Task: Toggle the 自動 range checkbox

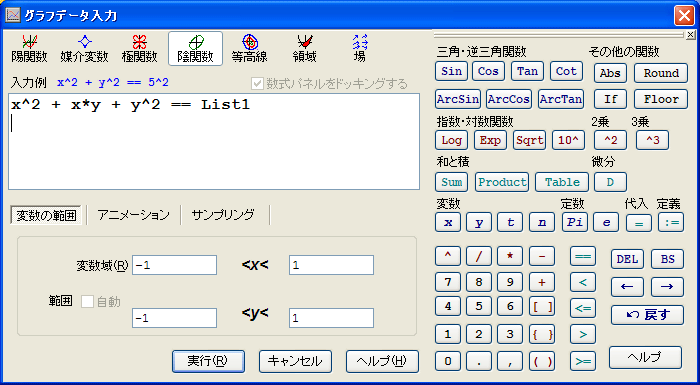Action: click(87, 302)
